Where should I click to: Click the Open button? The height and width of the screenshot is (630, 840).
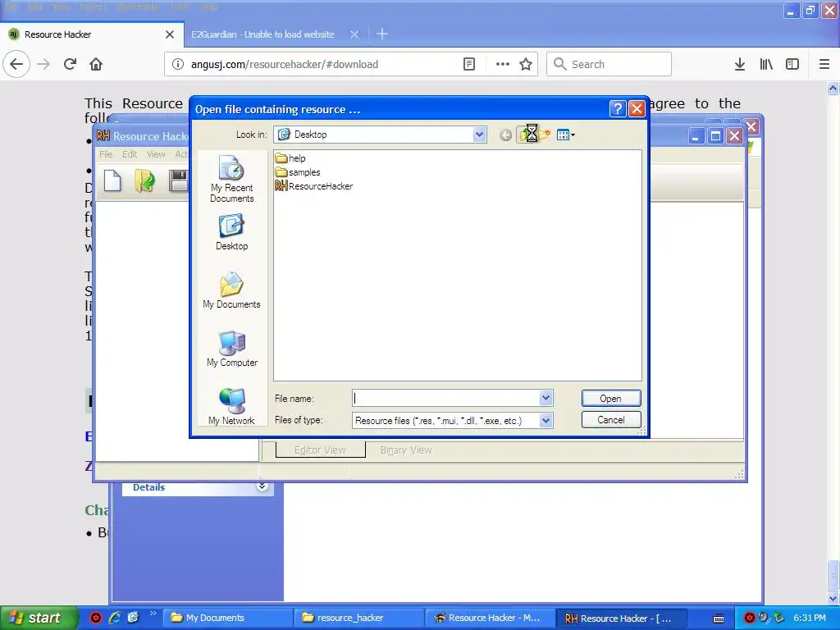[x=610, y=398]
